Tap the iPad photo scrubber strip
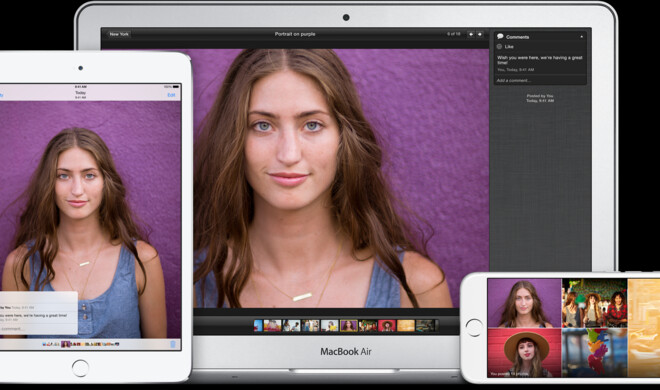 point(81,344)
